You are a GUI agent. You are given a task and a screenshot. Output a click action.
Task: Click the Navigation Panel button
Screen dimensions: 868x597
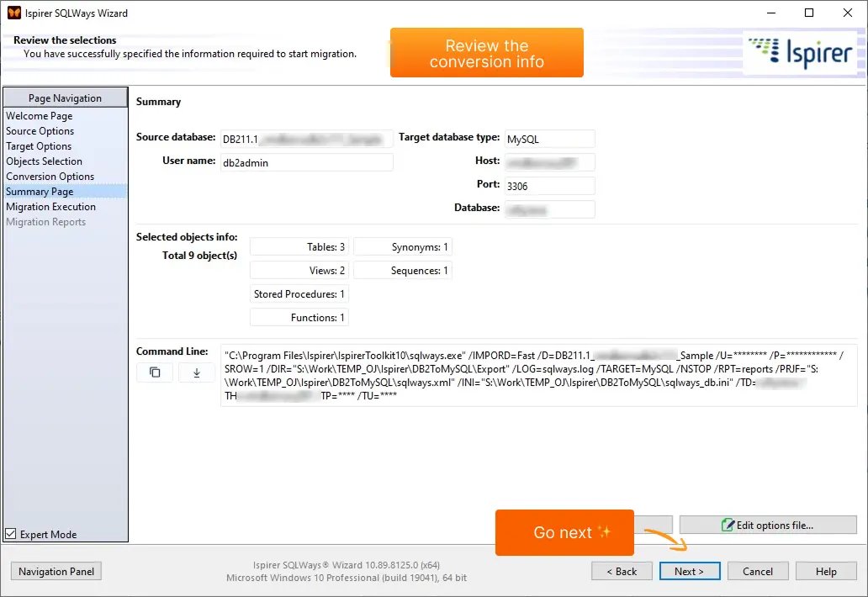pyautogui.click(x=56, y=571)
